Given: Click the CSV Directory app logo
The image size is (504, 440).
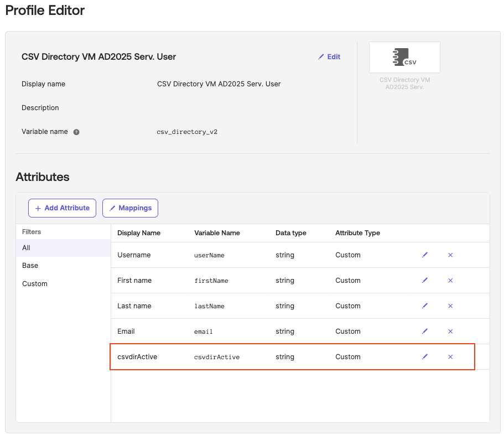Looking at the screenshot, I should [404, 57].
